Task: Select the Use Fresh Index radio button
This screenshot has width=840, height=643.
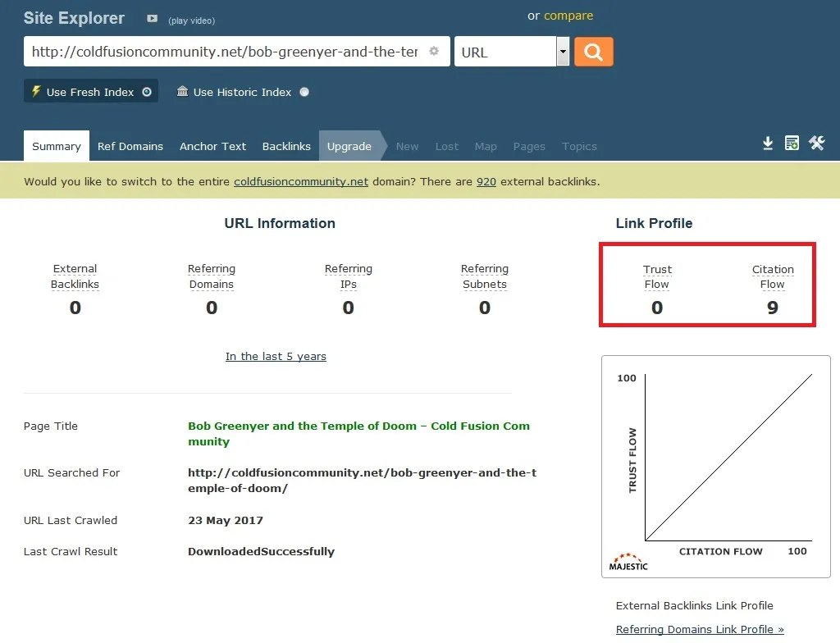Action: (x=147, y=92)
